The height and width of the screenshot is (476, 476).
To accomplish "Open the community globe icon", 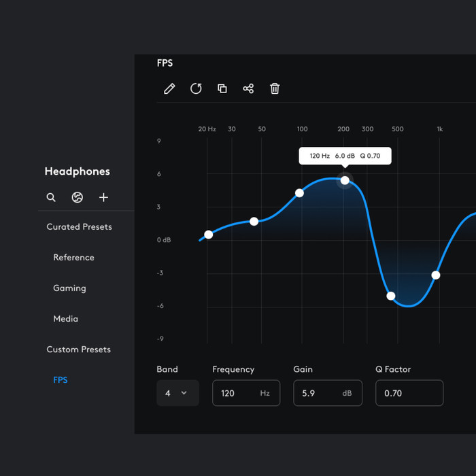I will point(77,197).
